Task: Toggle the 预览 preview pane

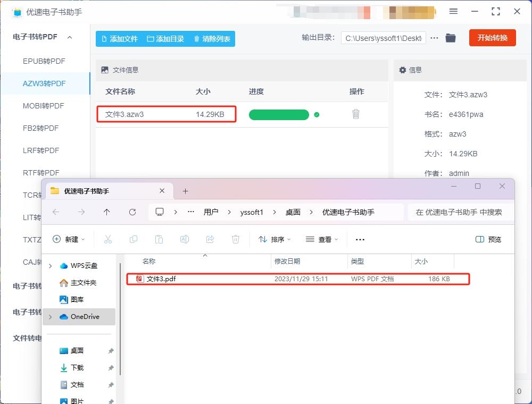Action: click(487, 239)
